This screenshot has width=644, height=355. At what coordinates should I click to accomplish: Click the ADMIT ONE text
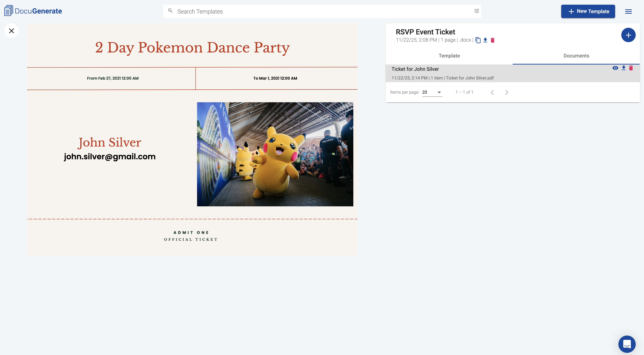pyautogui.click(x=191, y=232)
